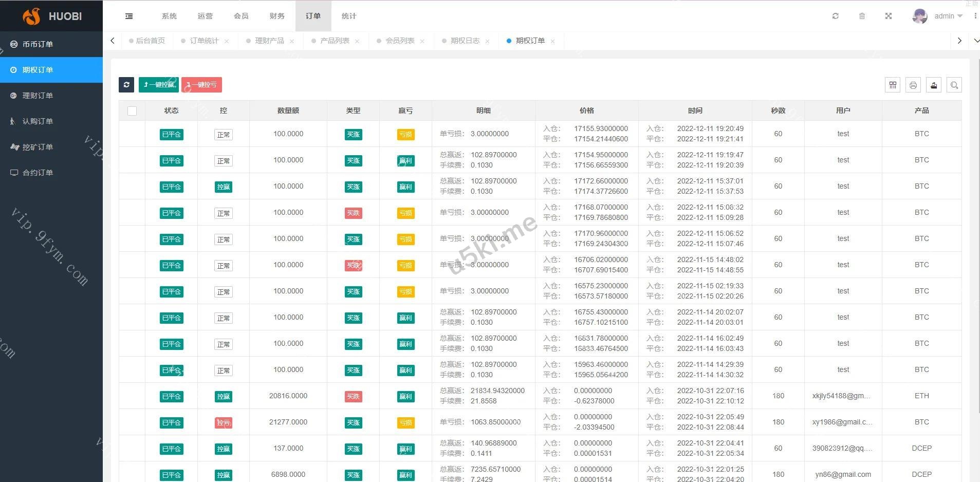Open 理财订单 in the sidebar

coord(38,96)
